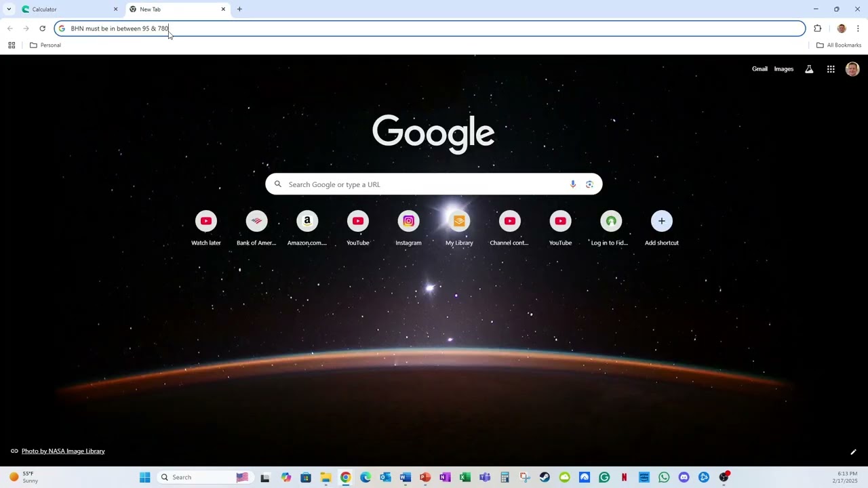Image resolution: width=868 pixels, height=488 pixels.
Task: Open OneNote from the taskbar
Action: coord(445,477)
